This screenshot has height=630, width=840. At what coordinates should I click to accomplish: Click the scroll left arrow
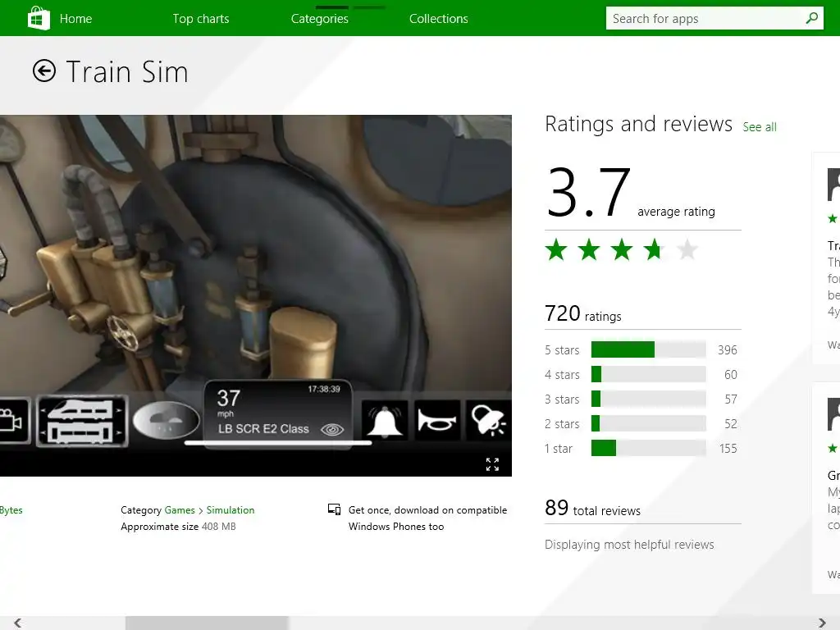pos(18,623)
